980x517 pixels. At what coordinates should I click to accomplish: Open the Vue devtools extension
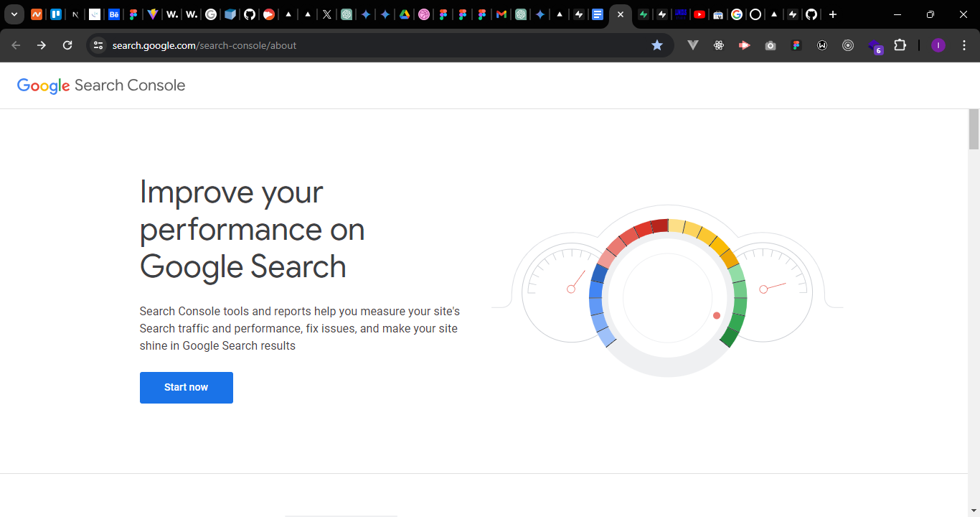(693, 45)
